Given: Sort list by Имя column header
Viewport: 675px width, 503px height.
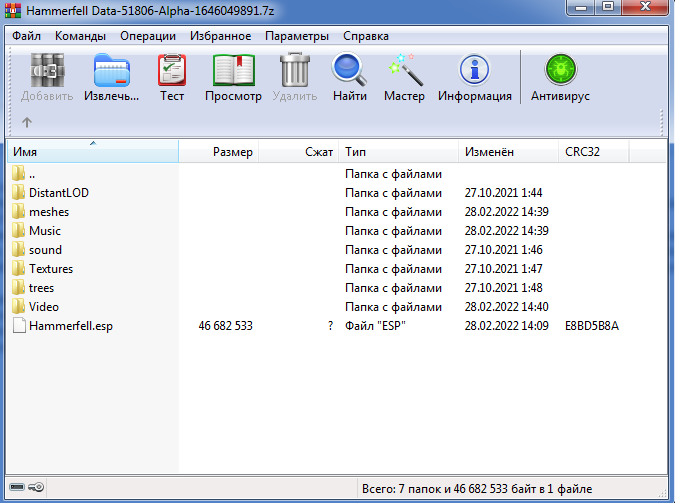Looking at the screenshot, I should pos(93,151).
